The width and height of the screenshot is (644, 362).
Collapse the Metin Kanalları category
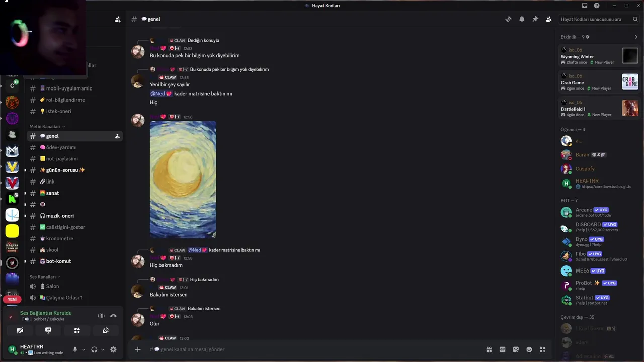point(47,126)
